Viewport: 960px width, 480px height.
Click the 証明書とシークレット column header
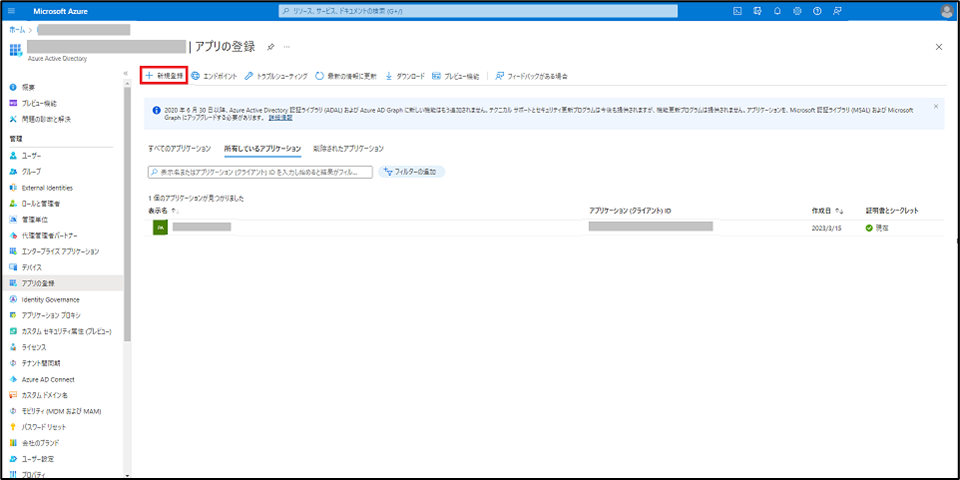(891, 211)
